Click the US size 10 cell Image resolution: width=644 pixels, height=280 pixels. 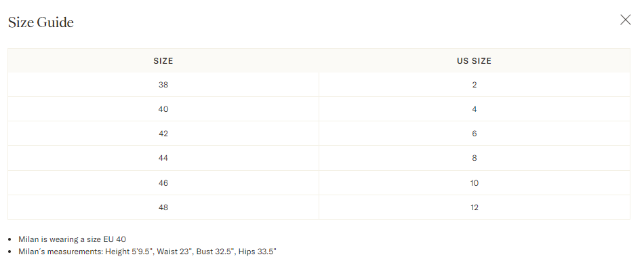pos(475,183)
